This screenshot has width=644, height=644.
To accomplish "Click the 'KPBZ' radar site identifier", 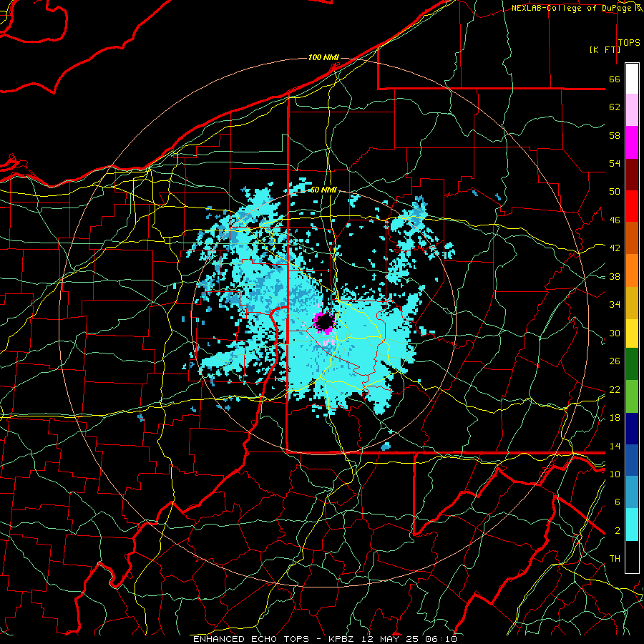I will pyautogui.click(x=342, y=639).
